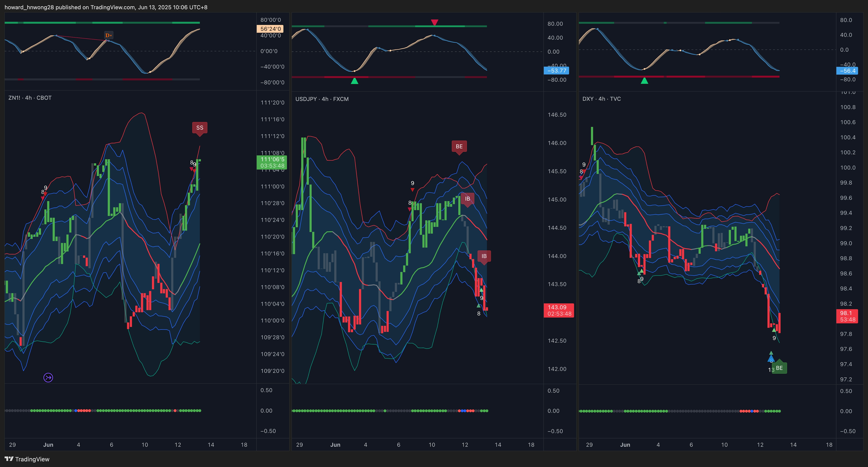Click the TradingView logo at bottom left
The width and height of the screenshot is (868, 467).
(27, 459)
